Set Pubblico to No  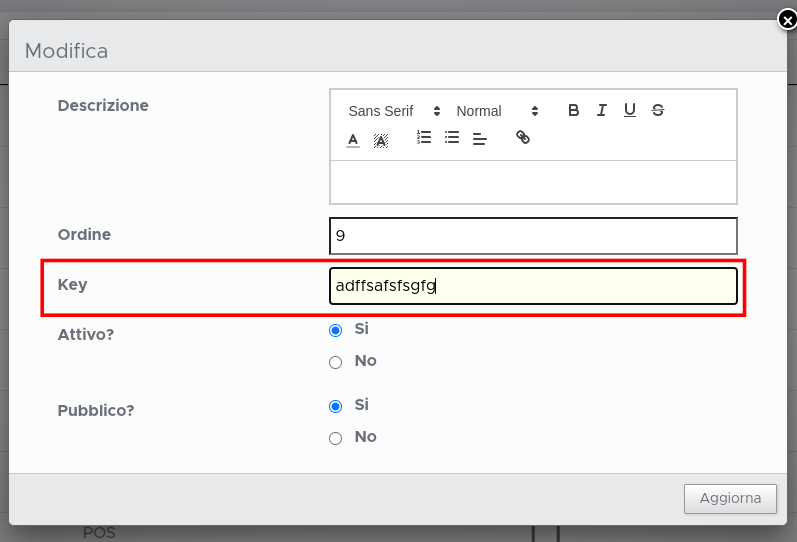click(x=336, y=438)
